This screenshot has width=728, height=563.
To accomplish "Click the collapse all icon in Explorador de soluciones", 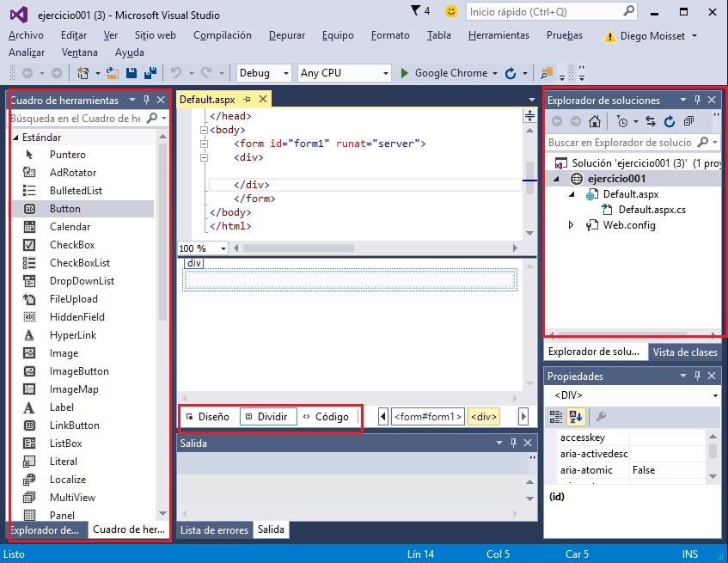I will (688, 121).
